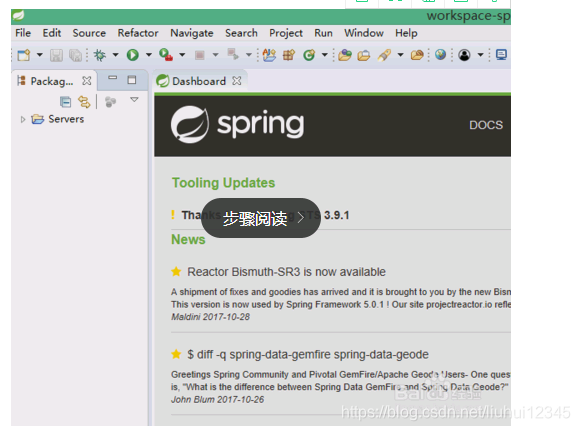The width and height of the screenshot is (580, 431).
Task: Open the spring-data-gemfire spring-data-geode diff article
Action: coord(308,354)
